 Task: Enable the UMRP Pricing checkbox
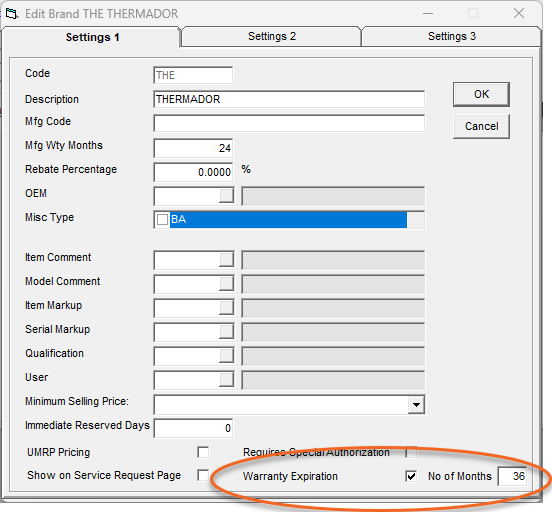click(203, 452)
